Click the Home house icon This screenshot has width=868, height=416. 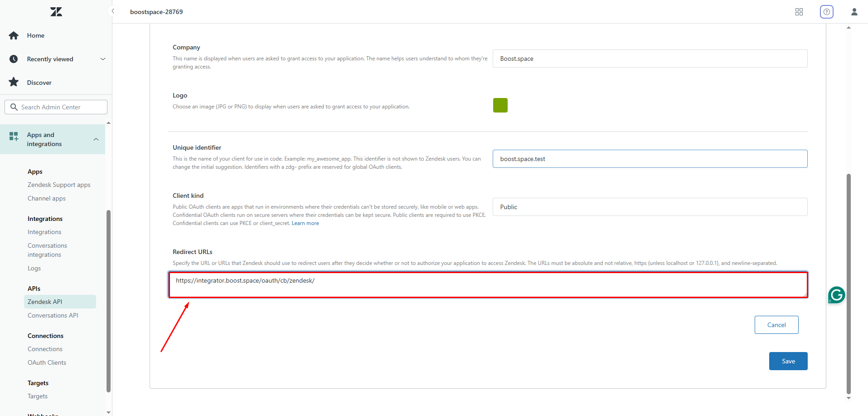click(x=14, y=35)
